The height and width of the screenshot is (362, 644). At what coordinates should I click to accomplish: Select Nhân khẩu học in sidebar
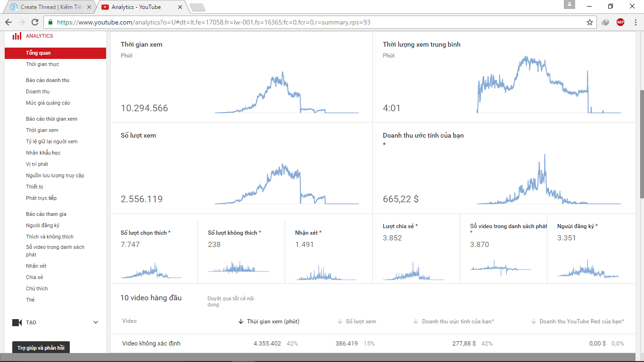[43, 153]
